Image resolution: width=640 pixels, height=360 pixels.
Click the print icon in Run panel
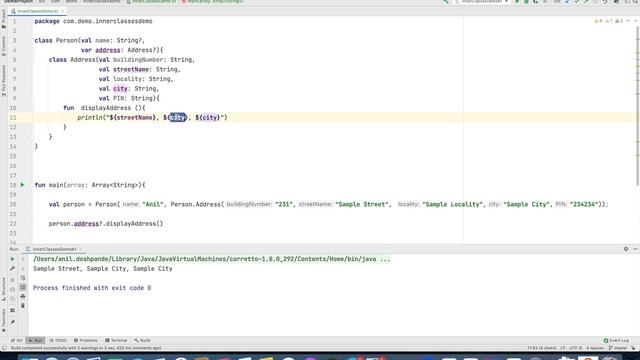pos(23,296)
